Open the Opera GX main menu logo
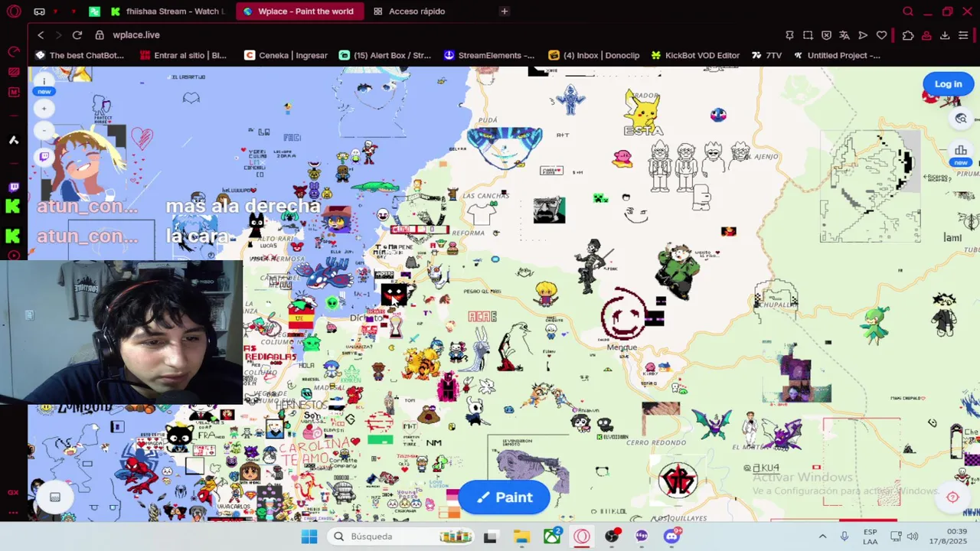Image resolution: width=980 pixels, height=551 pixels. [x=14, y=11]
